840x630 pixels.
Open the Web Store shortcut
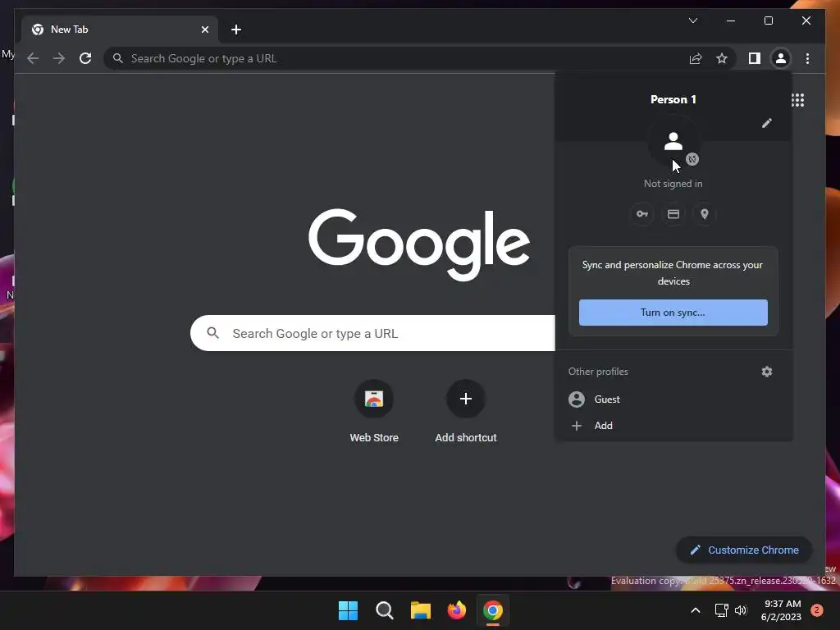click(x=374, y=411)
